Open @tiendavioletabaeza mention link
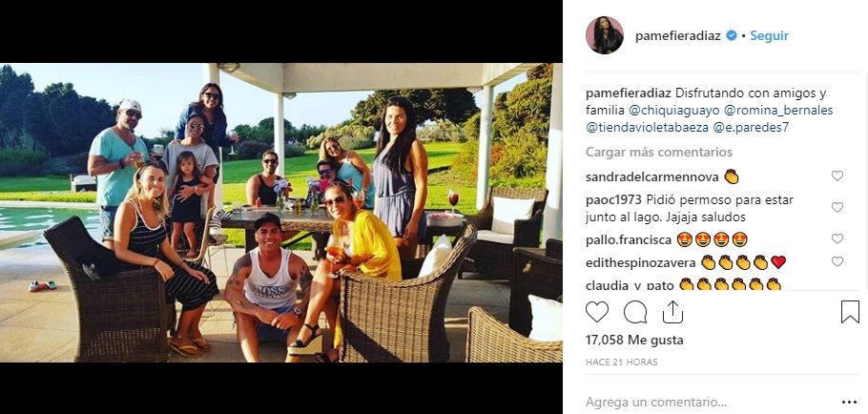The width and height of the screenshot is (868, 414). point(647,127)
